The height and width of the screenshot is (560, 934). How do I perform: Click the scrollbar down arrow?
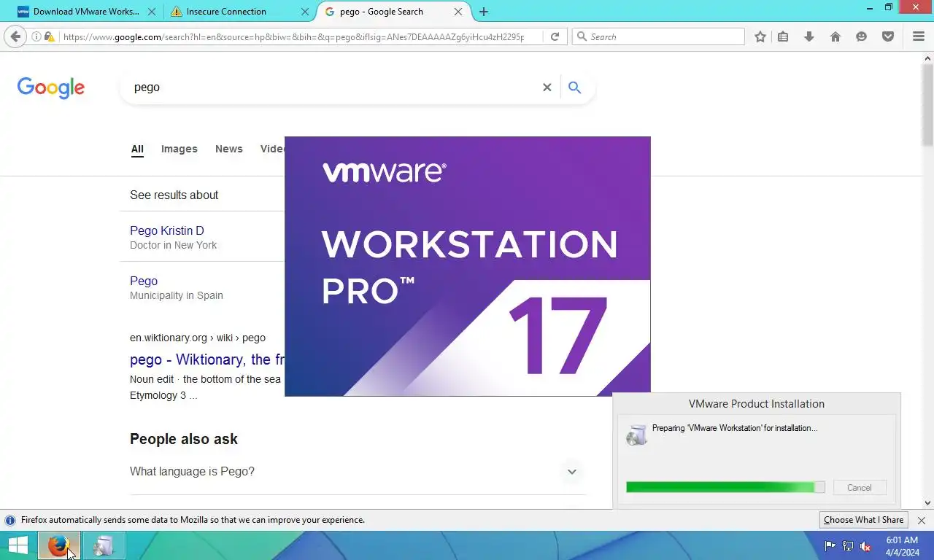[x=928, y=502]
